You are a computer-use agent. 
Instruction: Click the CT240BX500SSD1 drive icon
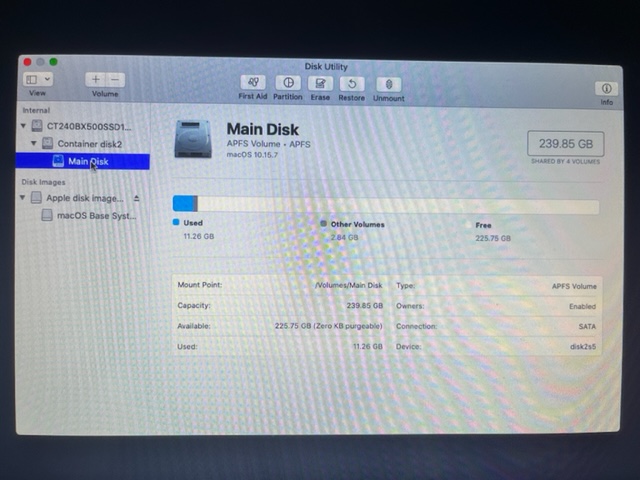(37, 126)
